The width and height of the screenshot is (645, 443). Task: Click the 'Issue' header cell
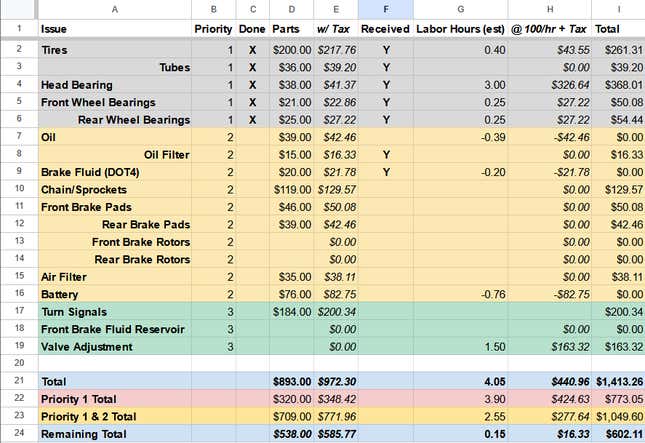(x=113, y=30)
